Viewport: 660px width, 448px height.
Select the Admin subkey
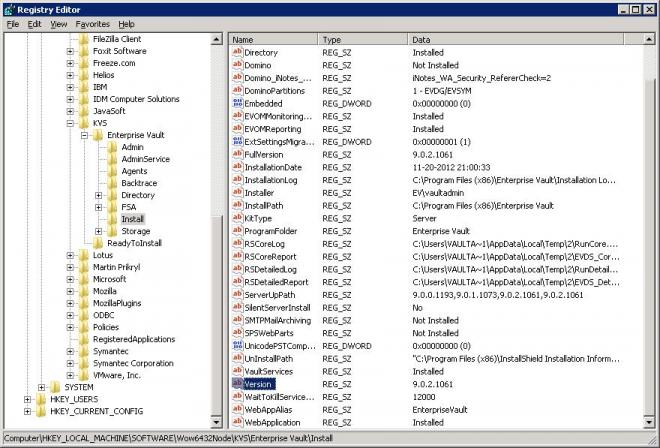[133, 147]
